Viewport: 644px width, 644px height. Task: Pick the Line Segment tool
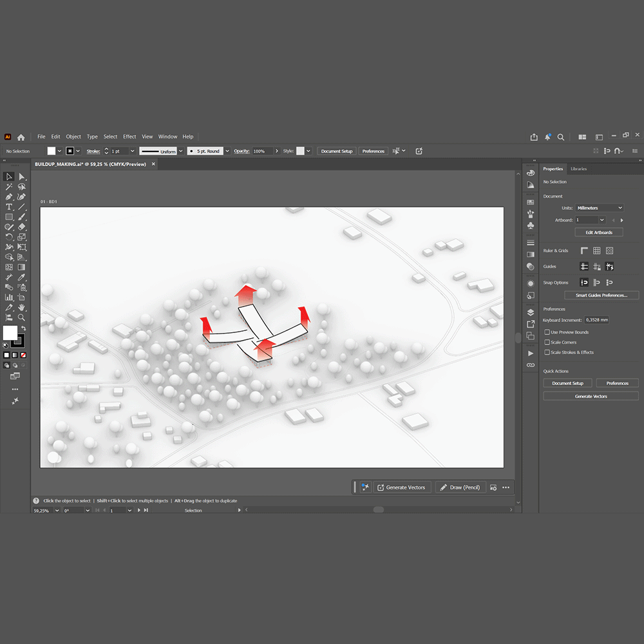pyautogui.click(x=22, y=207)
